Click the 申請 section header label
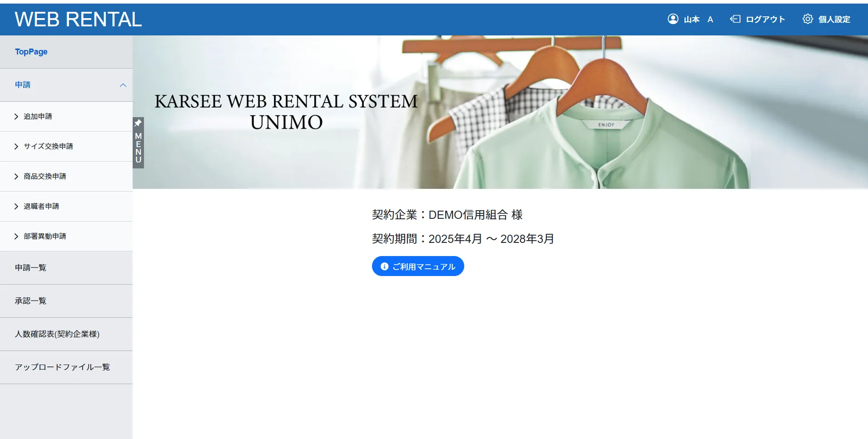The width and height of the screenshot is (868, 439). tap(23, 85)
